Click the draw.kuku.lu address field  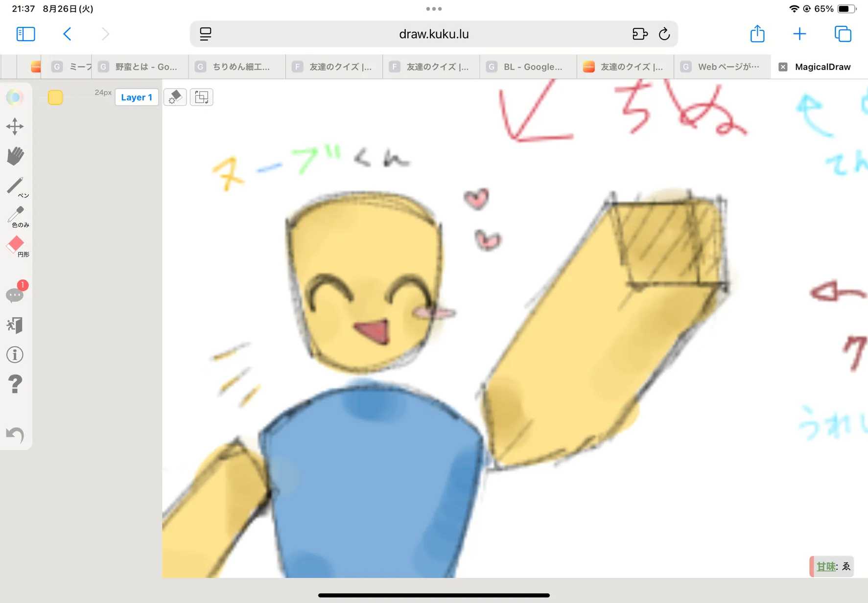(434, 34)
